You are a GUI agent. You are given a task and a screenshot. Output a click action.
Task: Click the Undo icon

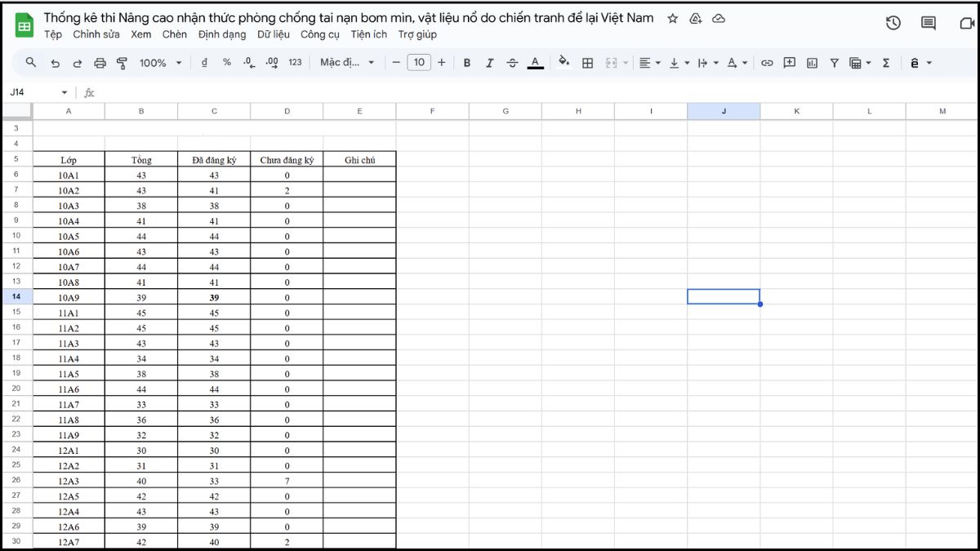pyautogui.click(x=54, y=62)
